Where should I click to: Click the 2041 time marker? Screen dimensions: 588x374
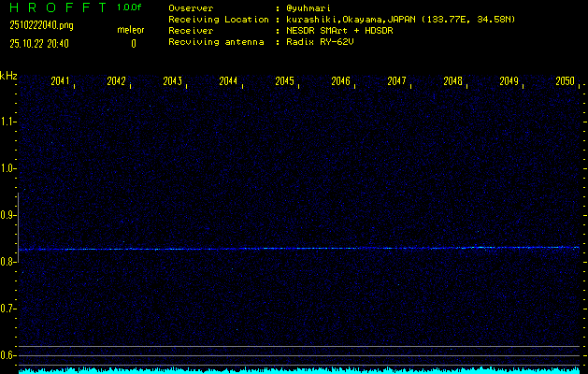(x=61, y=82)
